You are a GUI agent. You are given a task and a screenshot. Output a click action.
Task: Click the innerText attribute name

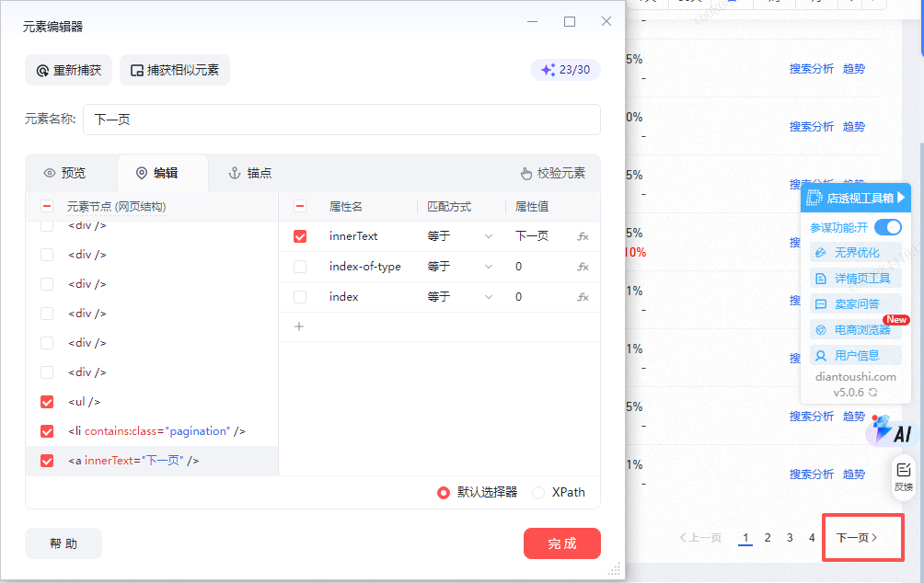[x=353, y=236]
